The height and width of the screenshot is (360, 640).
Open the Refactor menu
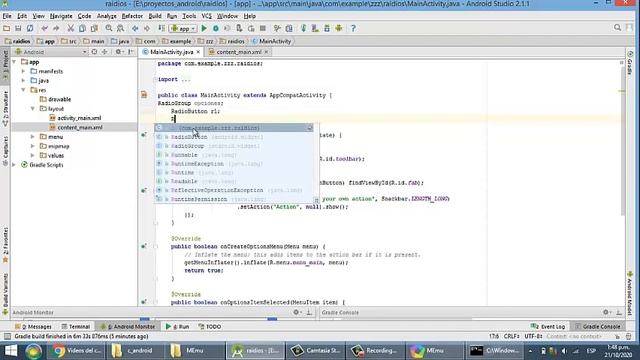(132, 16)
